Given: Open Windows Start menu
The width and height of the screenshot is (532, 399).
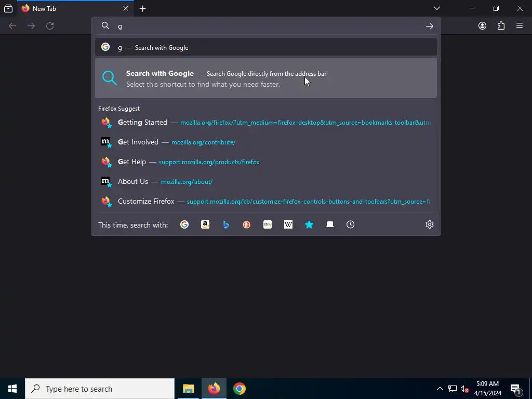Looking at the screenshot, I should [x=12, y=389].
